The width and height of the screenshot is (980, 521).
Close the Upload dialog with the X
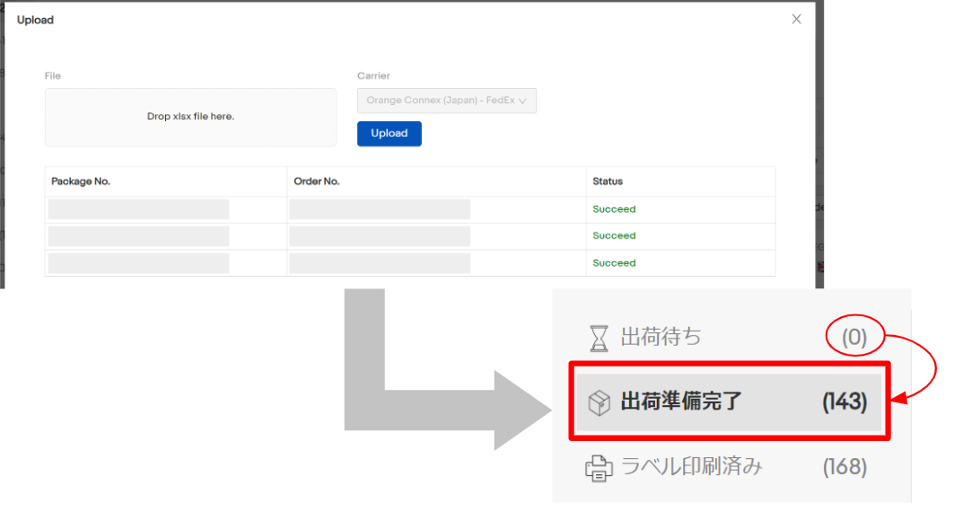796,19
